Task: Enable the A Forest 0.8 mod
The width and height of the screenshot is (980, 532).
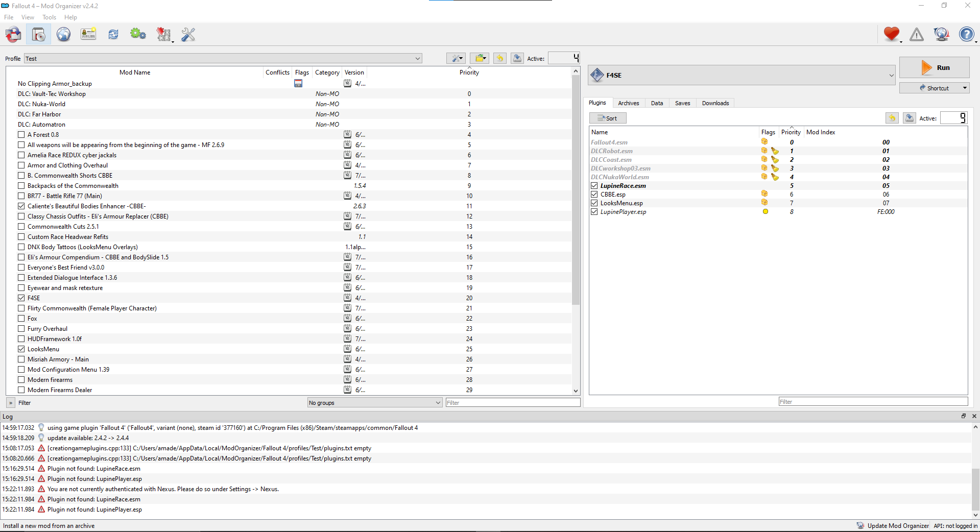Action: 21,134
